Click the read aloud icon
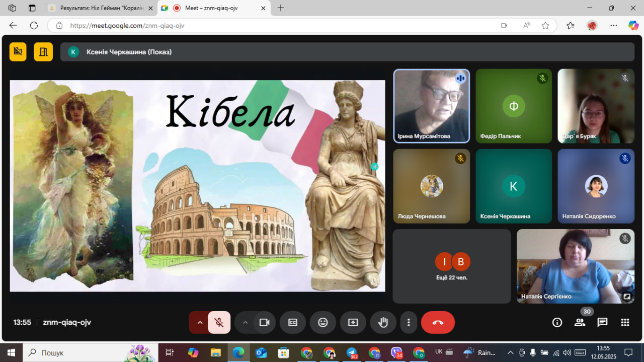The width and height of the screenshot is (644, 362). (527, 25)
